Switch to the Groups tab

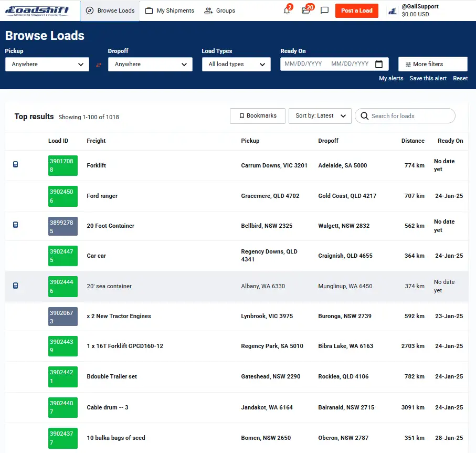click(x=220, y=10)
